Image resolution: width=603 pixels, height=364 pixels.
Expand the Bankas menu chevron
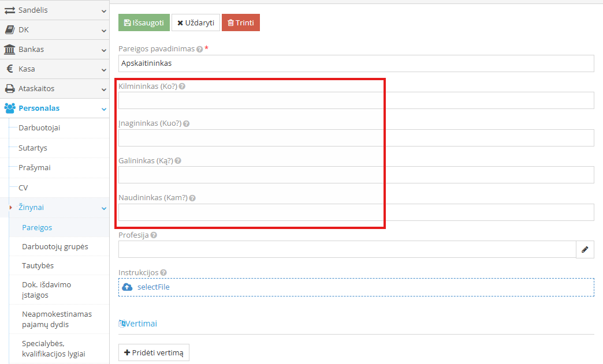pyautogui.click(x=104, y=50)
